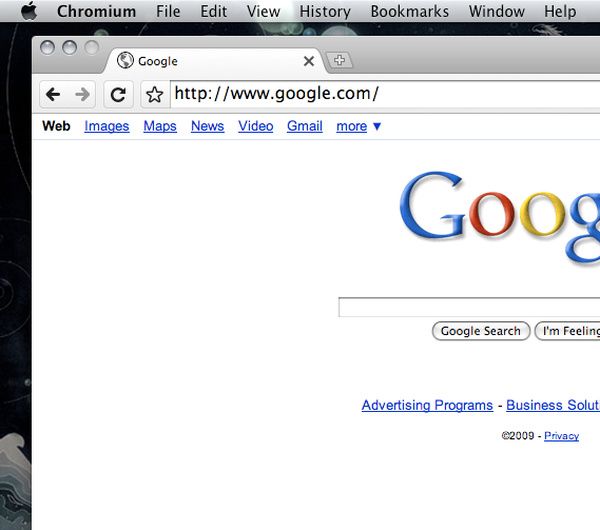Image resolution: width=600 pixels, height=530 pixels.
Task: Click the Google Search button
Action: tap(481, 331)
